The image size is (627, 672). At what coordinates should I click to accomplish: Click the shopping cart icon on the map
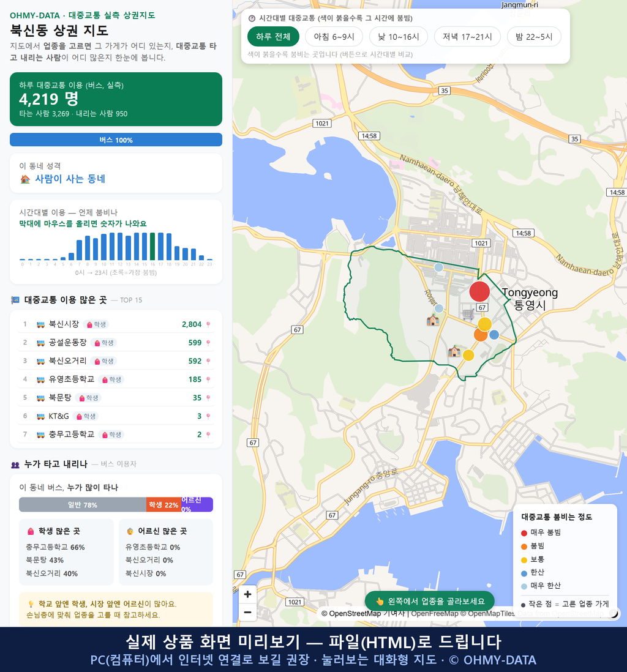[x=468, y=314]
